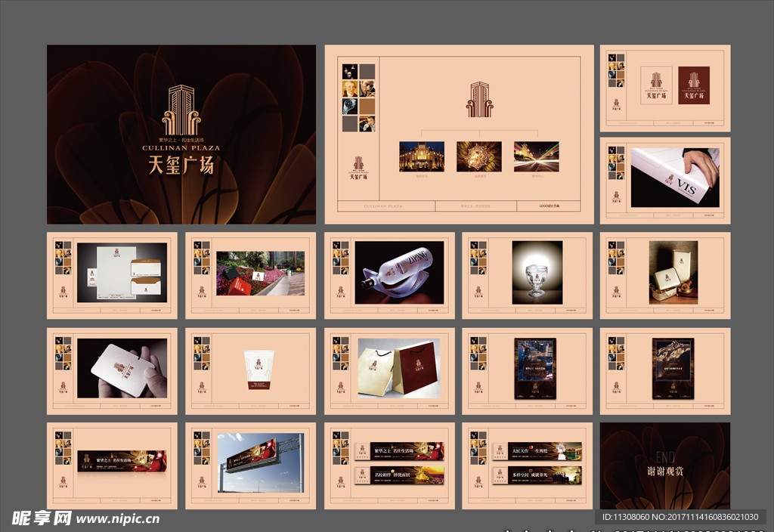Viewport: 774px width, 532px height.
Task: Select the gift box packaging image
Action: [673, 273]
